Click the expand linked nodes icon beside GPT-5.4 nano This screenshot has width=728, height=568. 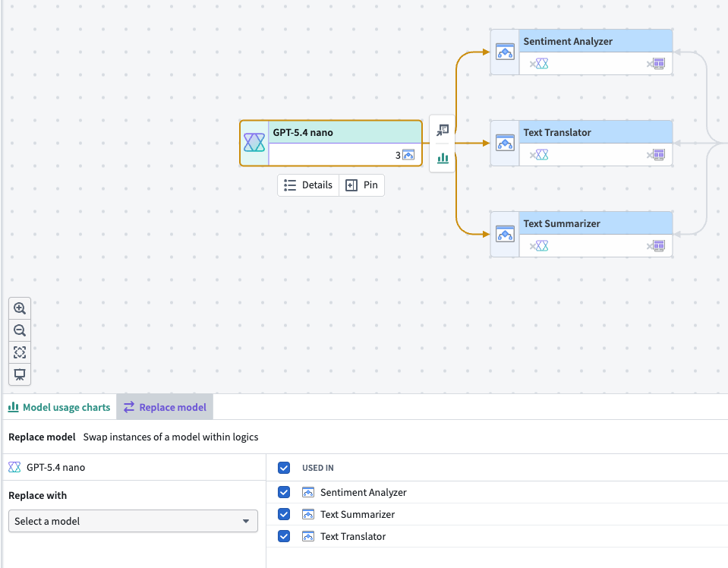coord(443,130)
